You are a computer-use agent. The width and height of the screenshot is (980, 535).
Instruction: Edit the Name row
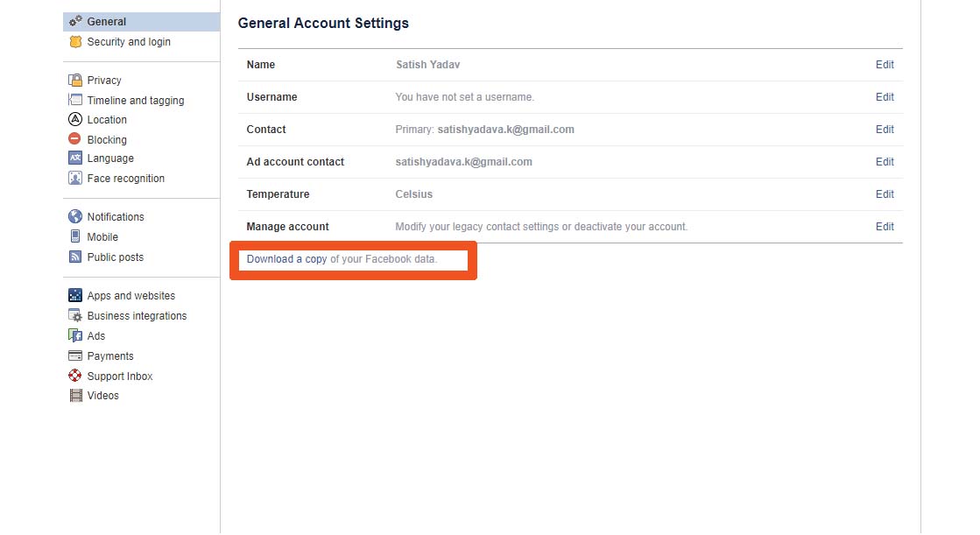(x=885, y=65)
